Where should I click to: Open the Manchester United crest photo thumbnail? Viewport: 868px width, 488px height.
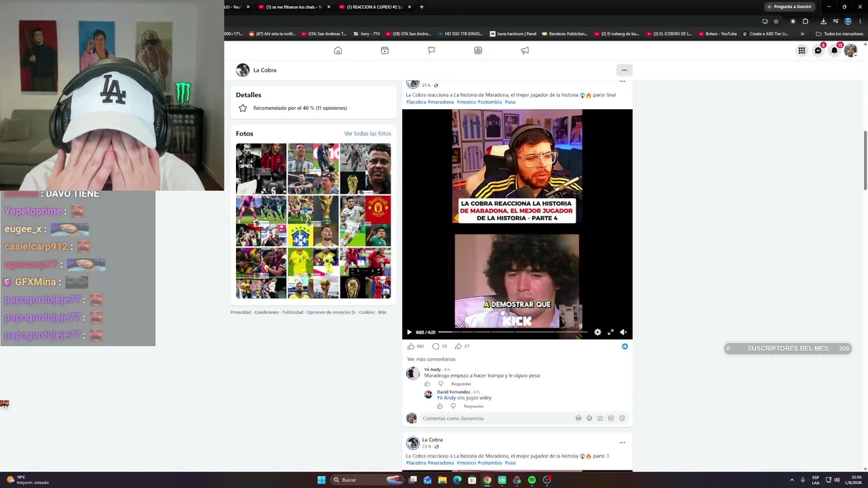(366, 221)
